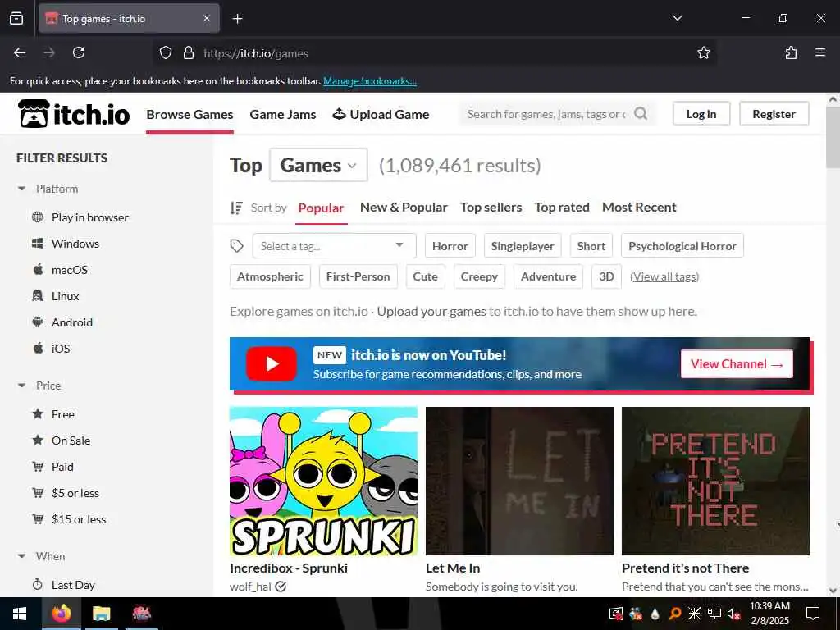Open the Pretend it's not There thumbnail
The height and width of the screenshot is (630, 840).
point(715,481)
